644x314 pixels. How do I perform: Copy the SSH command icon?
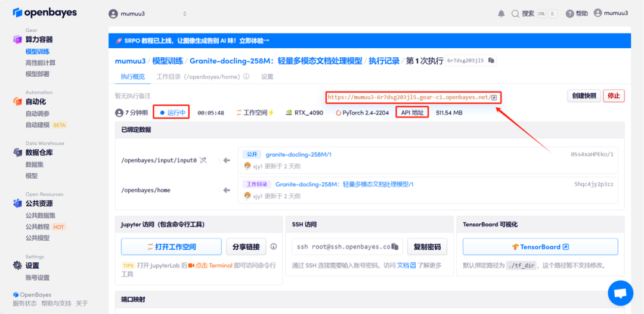(395, 247)
